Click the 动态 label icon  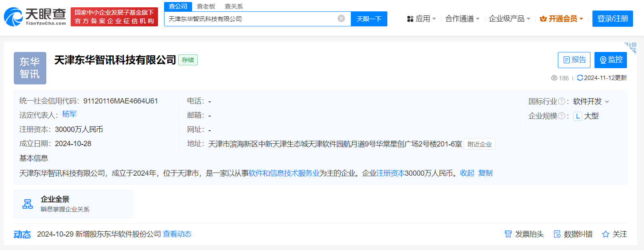click(x=22, y=235)
